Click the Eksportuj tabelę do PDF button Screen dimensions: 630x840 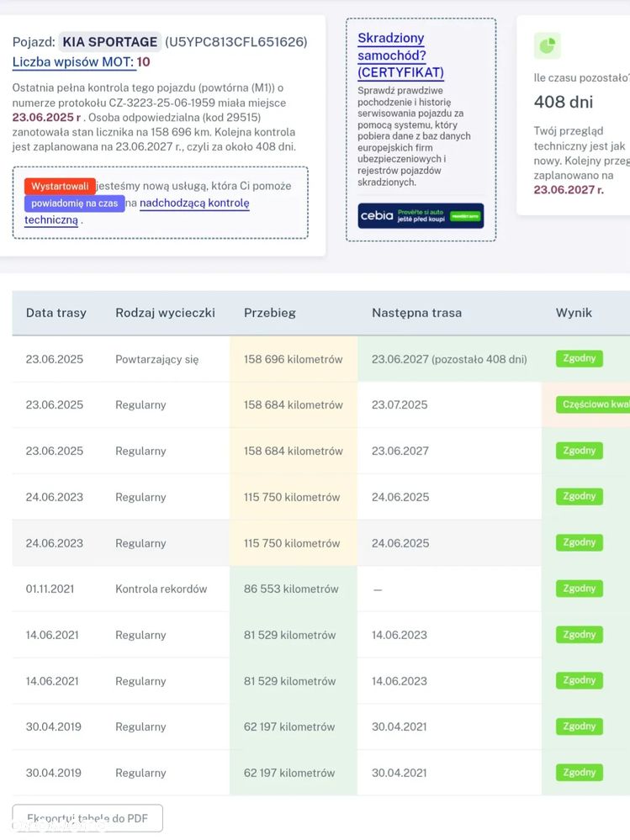click(x=87, y=818)
